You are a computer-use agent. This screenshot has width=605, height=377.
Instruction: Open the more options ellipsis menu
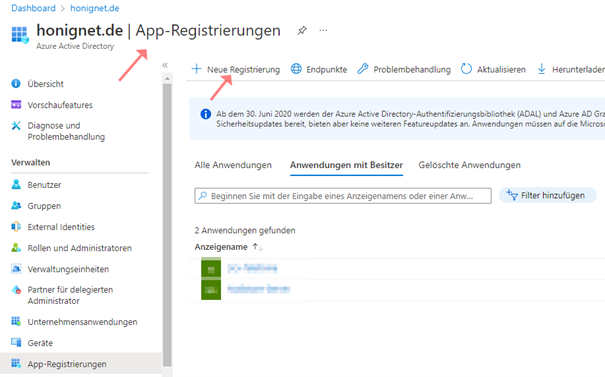tap(323, 30)
